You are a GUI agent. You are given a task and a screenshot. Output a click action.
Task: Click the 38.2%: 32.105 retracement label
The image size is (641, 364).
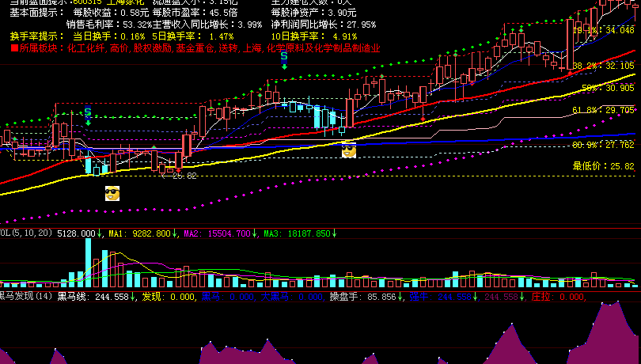(x=603, y=66)
